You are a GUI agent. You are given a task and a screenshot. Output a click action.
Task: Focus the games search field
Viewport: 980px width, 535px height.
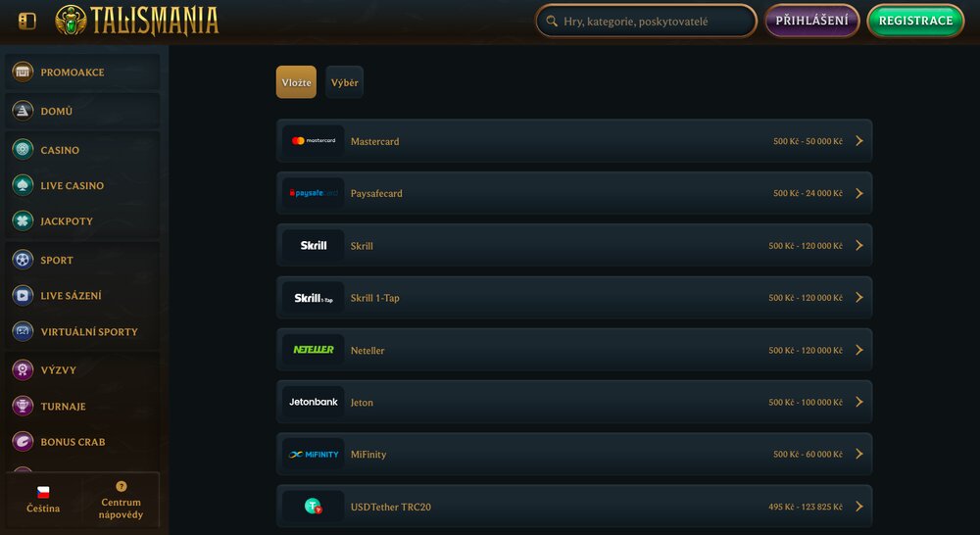[x=646, y=21]
